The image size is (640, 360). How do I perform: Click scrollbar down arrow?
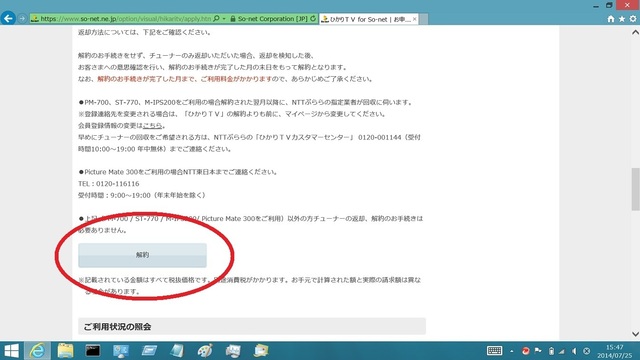[x=635, y=334]
